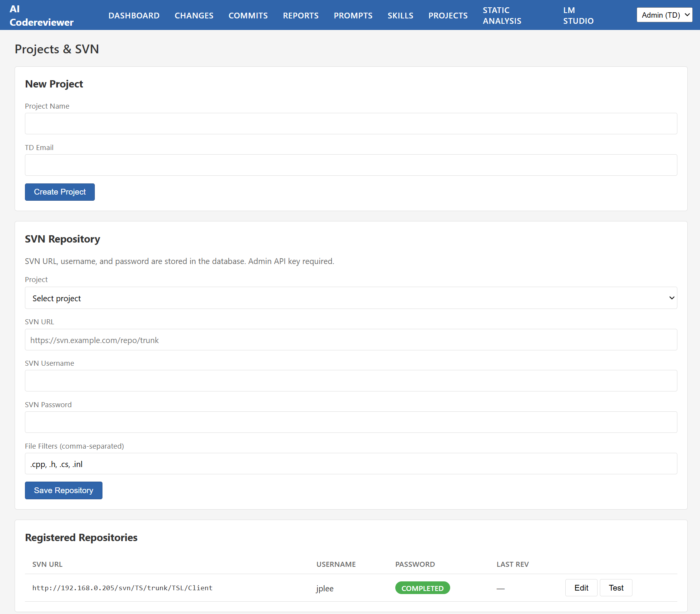Click the COMPLETED status badge
Image resolution: width=700 pixels, height=614 pixels.
pyautogui.click(x=423, y=588)
